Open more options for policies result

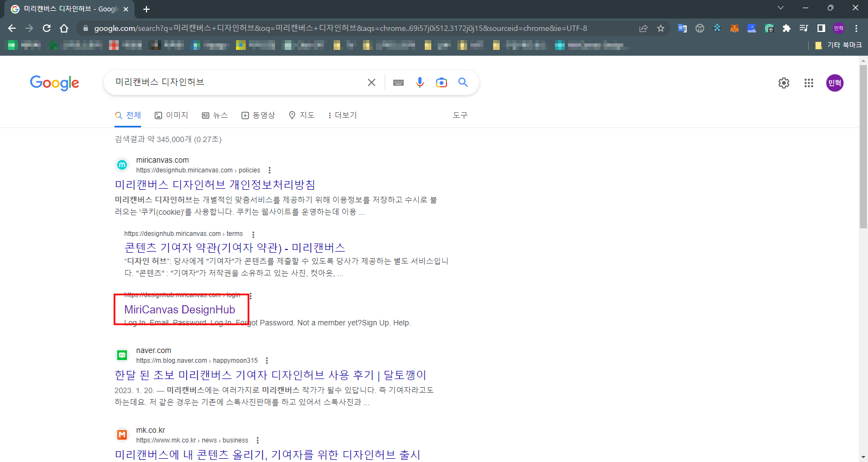(269, 170)
